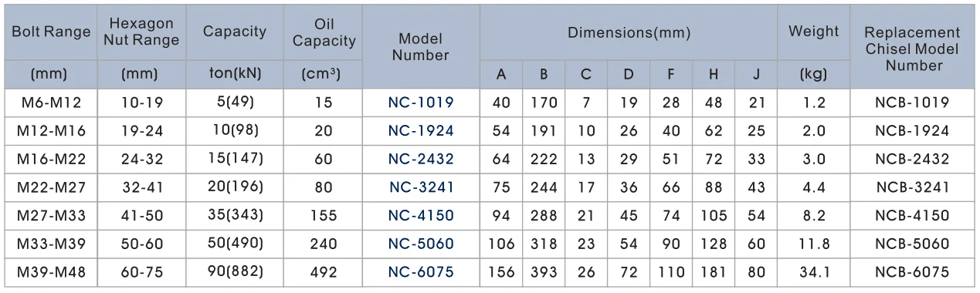Open the NC-4150 model entry
The image size is (980, 293).
[x=421, y=215]
